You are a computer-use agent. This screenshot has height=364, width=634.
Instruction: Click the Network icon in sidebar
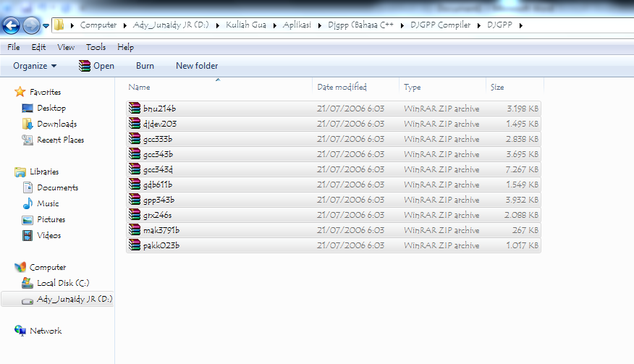20,331
